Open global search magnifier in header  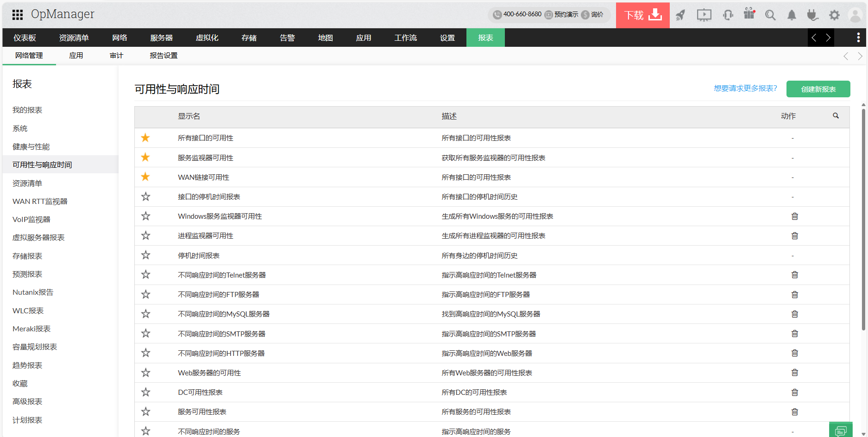point(770,15)
